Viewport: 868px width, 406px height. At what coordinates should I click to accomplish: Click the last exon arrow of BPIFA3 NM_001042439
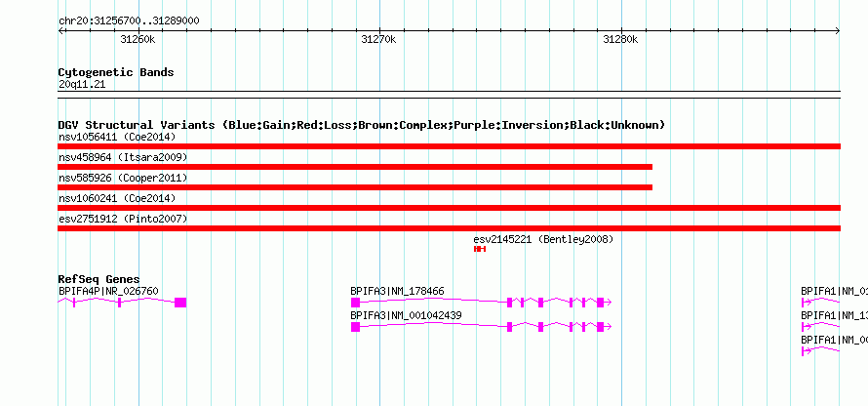(x=604, y=327)
